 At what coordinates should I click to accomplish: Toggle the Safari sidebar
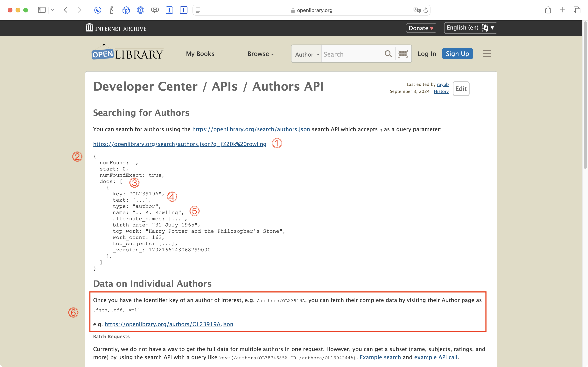[x=42, y=10]
